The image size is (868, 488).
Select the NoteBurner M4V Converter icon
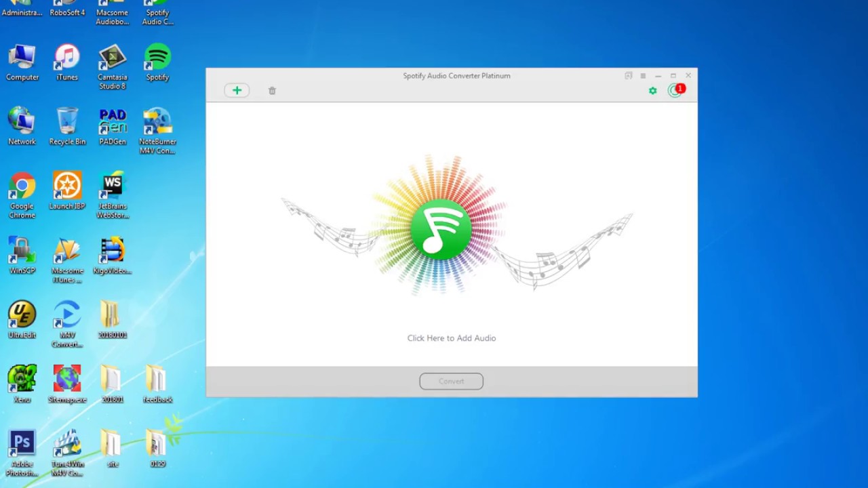pyautogui.click(x=157, y=131)
